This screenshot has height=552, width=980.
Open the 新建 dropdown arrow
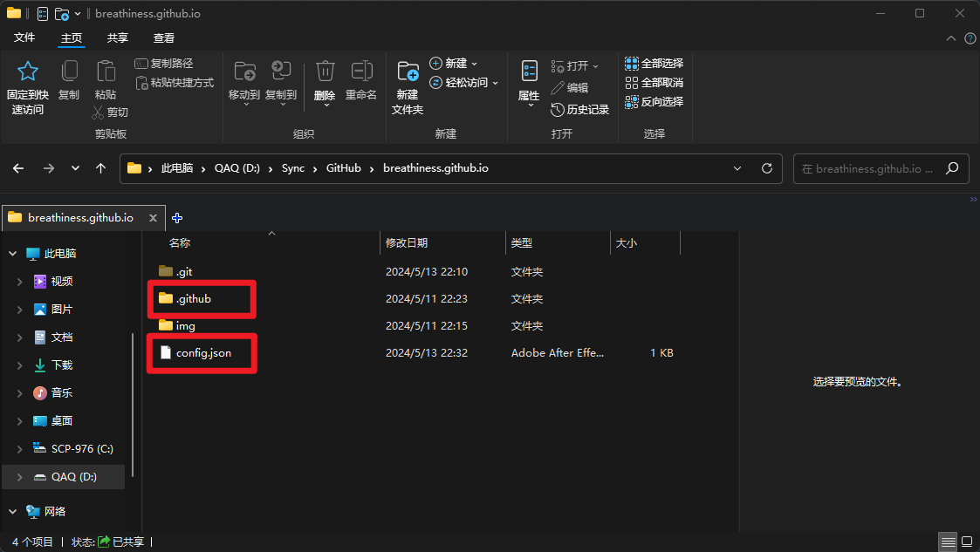point(475,65)
